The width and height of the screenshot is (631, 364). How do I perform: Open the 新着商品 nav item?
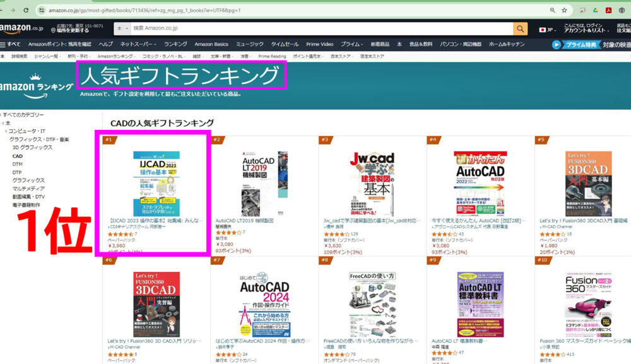(380, 44)
